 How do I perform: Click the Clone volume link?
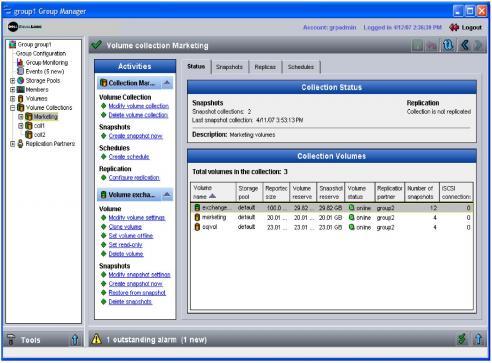click(125, 227)
